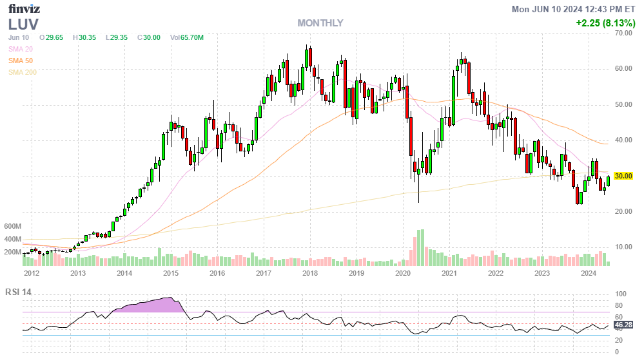
Task: Click the 2015 year marker on axis
Action: pyautogui.click(x=170, y=274)
